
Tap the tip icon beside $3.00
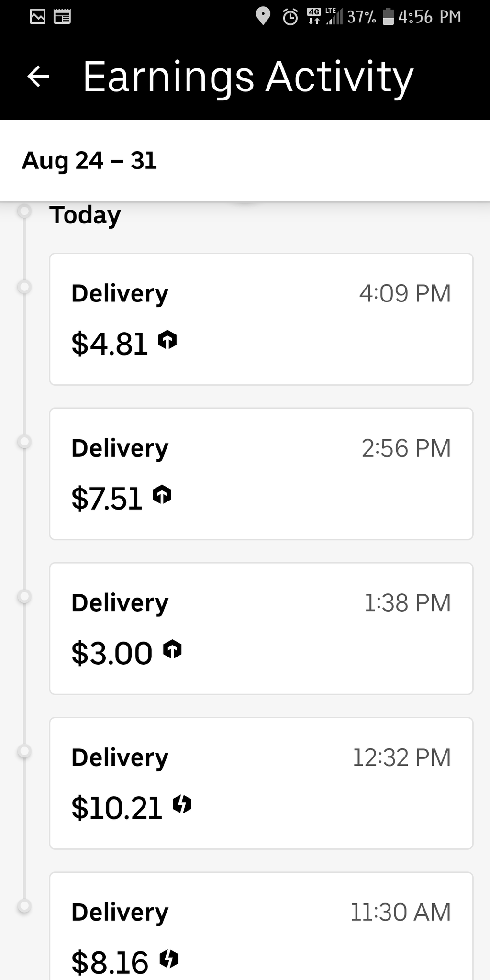pyautogui.click(x=172, y=649)
